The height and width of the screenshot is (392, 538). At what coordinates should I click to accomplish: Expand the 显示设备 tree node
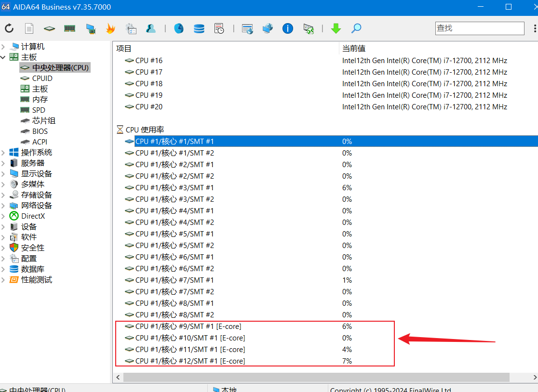(x=3, y=174)
